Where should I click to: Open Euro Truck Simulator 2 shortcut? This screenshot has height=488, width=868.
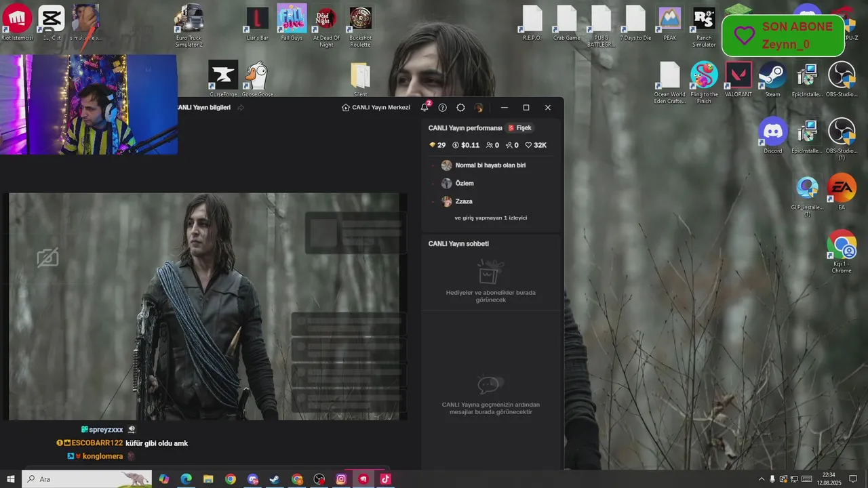189,26
